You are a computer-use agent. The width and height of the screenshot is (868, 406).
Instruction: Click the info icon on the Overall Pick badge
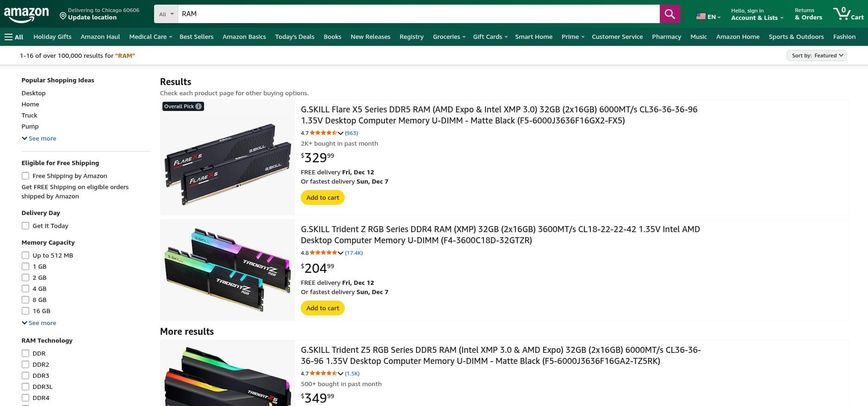pyautogui.click(x=198, y=106)
